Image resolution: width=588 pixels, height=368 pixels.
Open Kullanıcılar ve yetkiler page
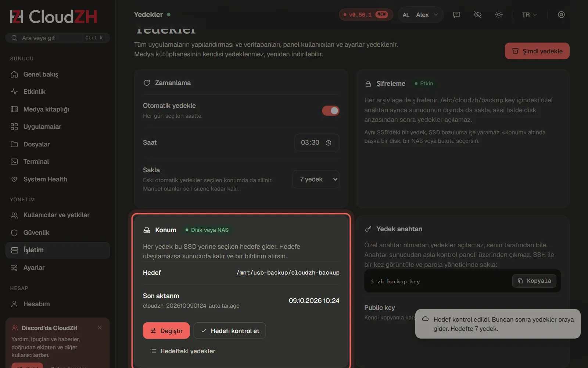click(57, 215)
